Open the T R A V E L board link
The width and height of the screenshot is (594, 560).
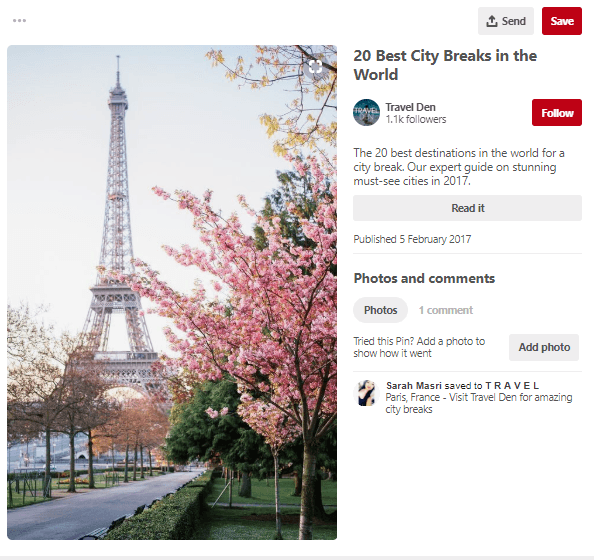pos(512,386)
